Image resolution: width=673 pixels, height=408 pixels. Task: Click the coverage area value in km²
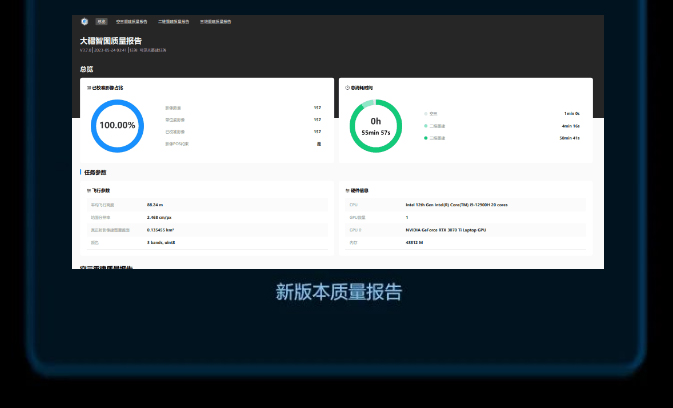click(x=167, y=229)
